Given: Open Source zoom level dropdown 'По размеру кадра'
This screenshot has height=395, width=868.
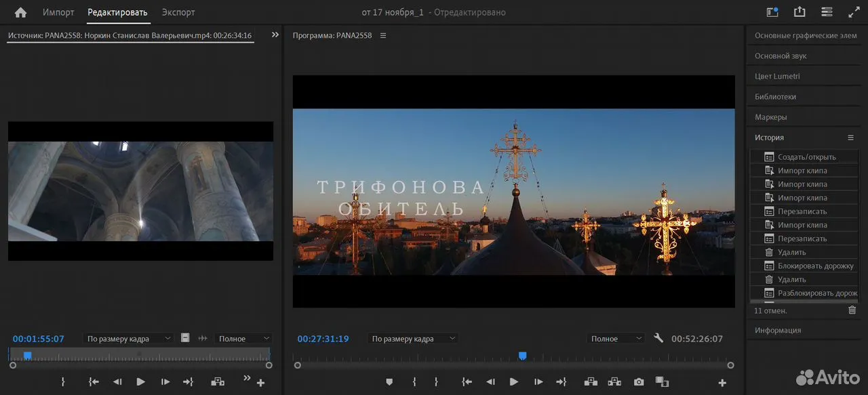Looking at the screenshot, I should click(129, 338).
